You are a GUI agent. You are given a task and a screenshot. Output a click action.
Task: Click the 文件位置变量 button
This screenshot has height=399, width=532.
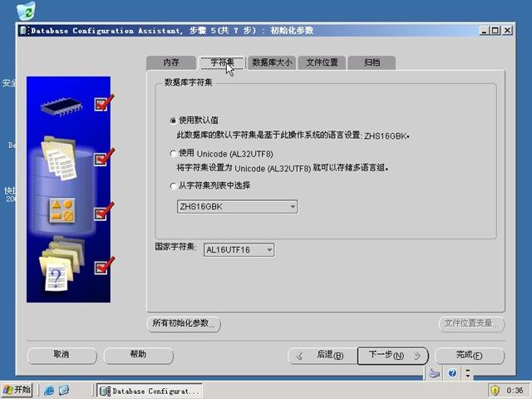point(471,324)
